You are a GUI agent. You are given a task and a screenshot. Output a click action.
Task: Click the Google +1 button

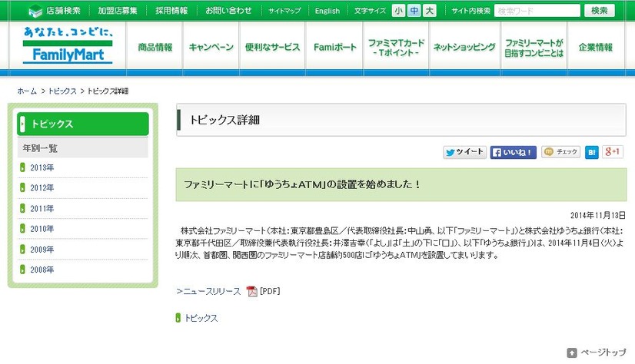[612, 152]
